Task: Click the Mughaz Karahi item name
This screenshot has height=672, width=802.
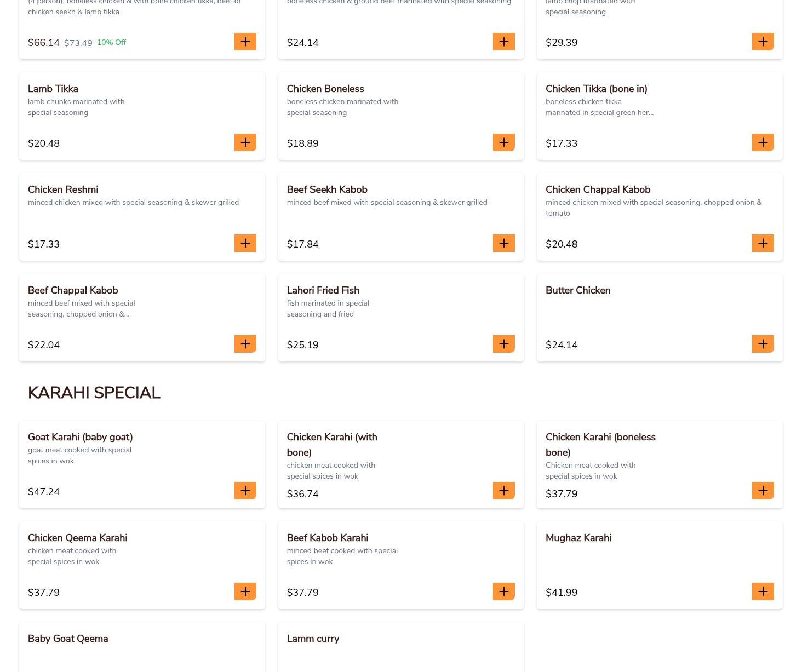Action: pyautogui.click(x=578, y=538)
